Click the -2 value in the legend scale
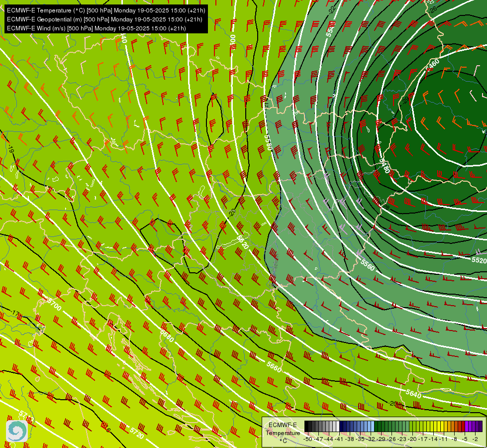487x448 pixels. 475,440
